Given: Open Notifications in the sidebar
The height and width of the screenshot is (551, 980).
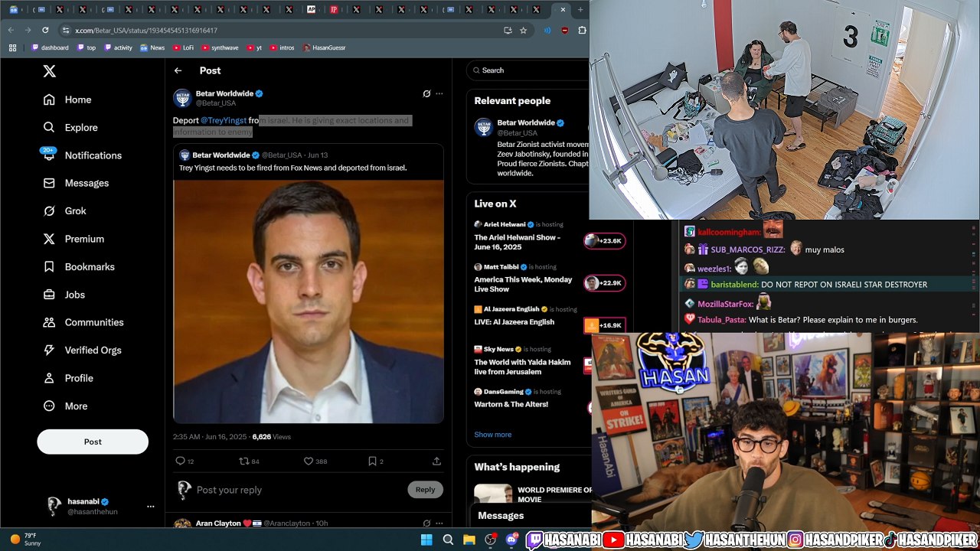Looking at the screenshot, I should (83, 155).
